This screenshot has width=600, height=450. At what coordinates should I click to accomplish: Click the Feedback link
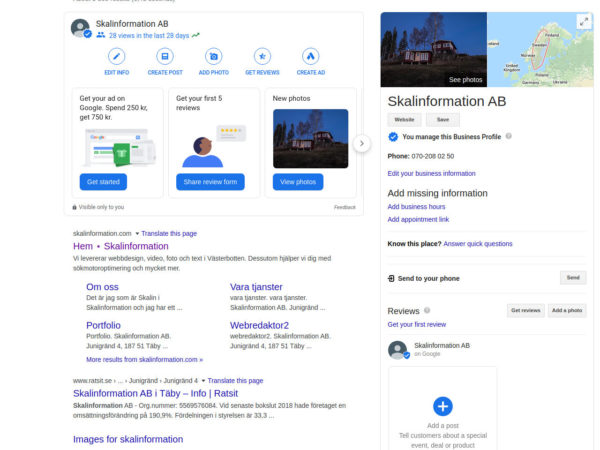(x=345, y=207)
